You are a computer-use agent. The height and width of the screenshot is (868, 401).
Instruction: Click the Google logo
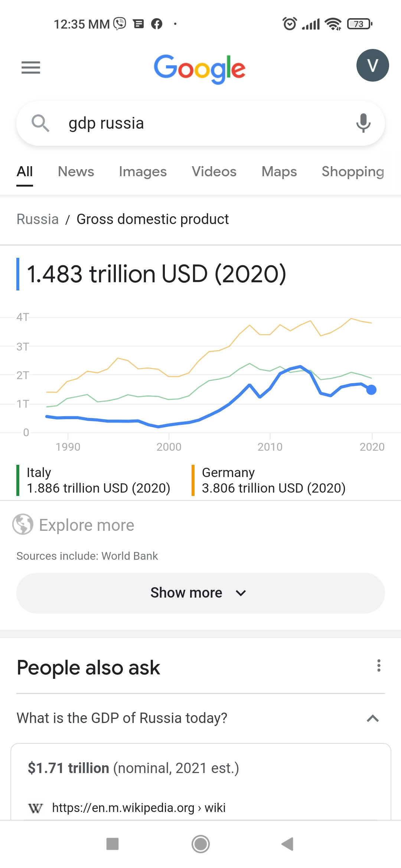[x=200, y=69]
